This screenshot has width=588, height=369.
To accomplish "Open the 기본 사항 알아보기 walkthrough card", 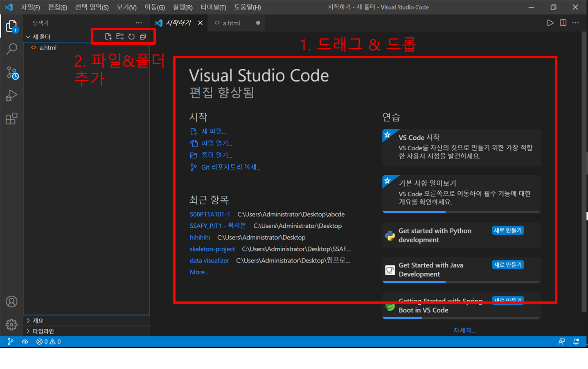I will pyautogui.click(x=461, y=193).
